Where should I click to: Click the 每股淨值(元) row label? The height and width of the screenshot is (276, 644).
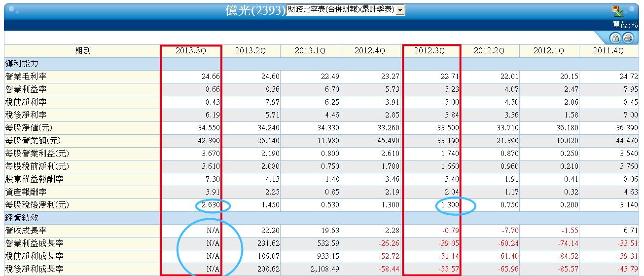30,128
